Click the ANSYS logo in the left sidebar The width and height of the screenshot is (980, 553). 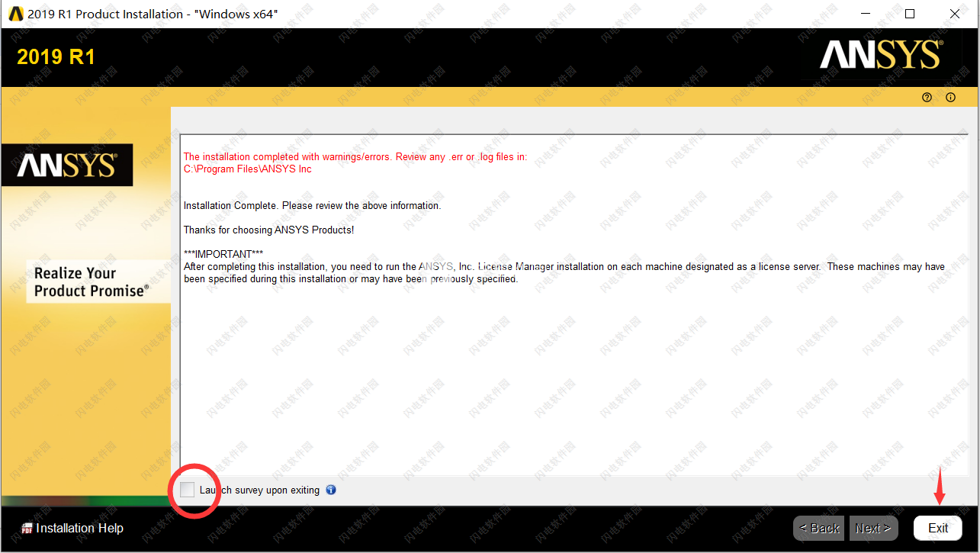[67, 165]
